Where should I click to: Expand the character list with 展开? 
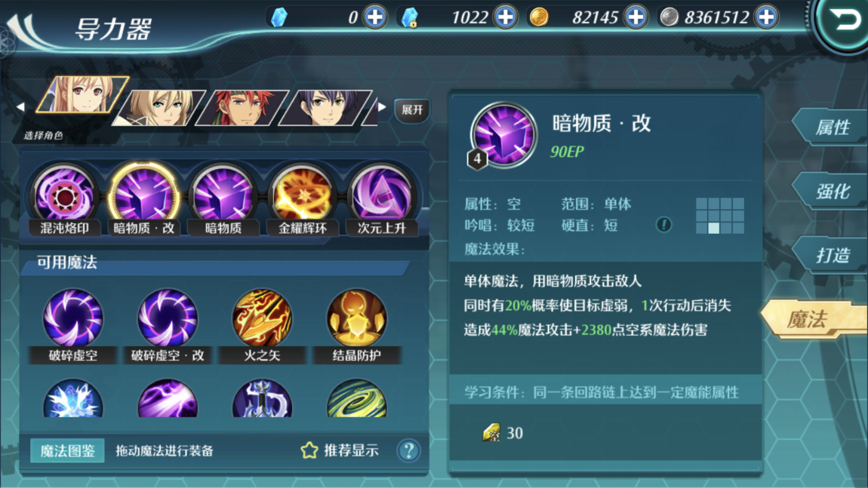[412, 110]
